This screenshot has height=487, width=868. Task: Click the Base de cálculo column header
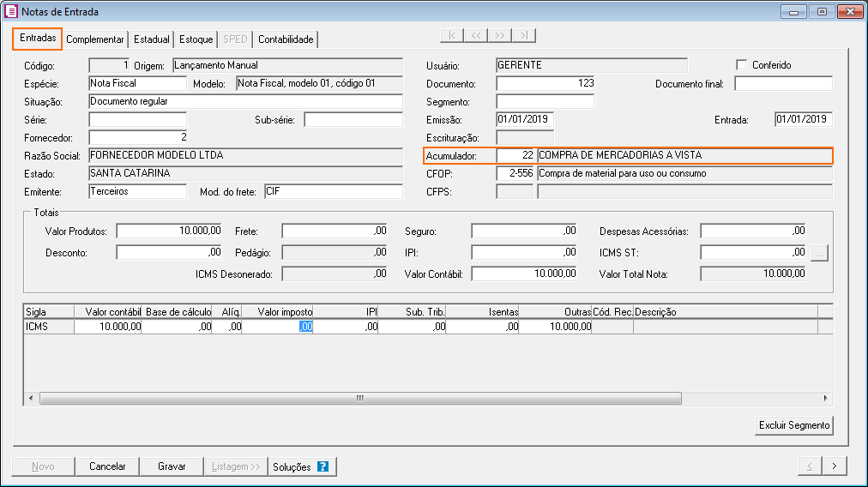(x=177, y=312)
